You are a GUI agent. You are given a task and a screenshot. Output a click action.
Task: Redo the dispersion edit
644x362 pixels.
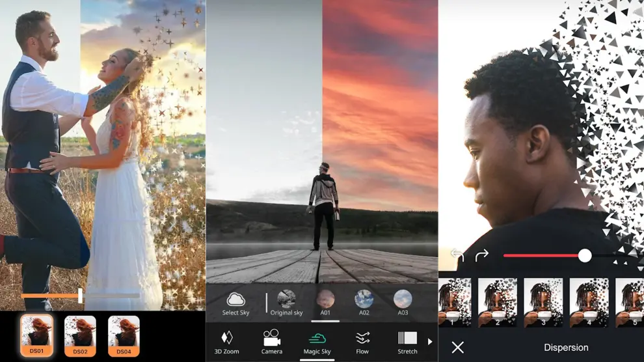tap(481, 255)
